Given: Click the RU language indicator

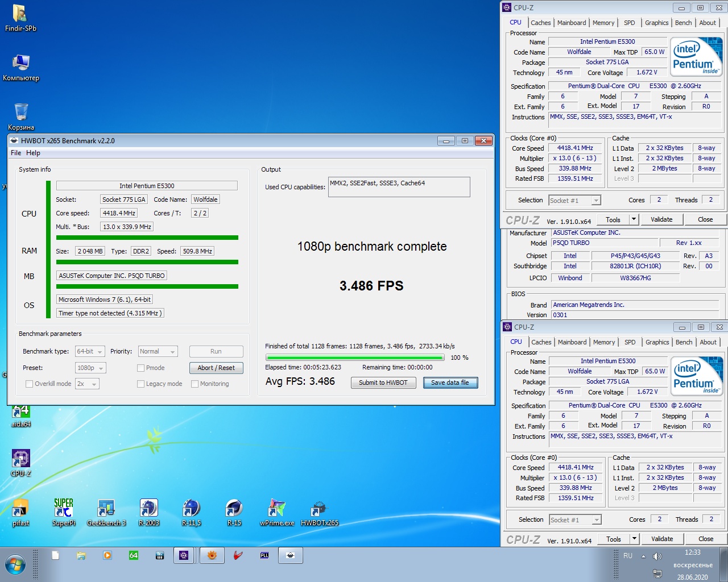Looking at the screenshot, I should (x=628, y=556).
